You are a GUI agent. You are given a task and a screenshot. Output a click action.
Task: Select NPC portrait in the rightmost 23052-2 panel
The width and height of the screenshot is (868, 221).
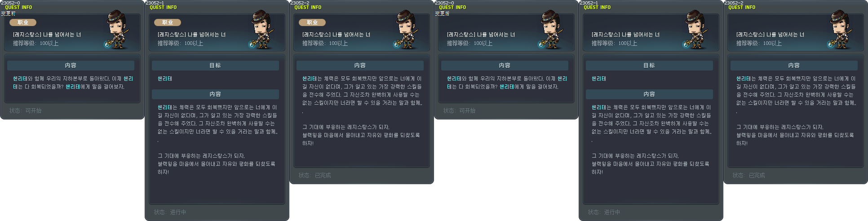(841, 30)
